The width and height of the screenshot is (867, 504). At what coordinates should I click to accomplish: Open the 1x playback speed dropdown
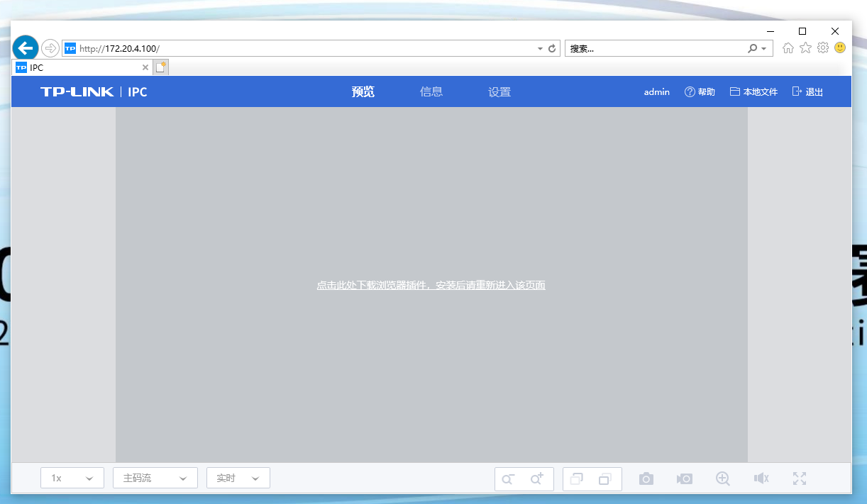click(x=72, y=478)
